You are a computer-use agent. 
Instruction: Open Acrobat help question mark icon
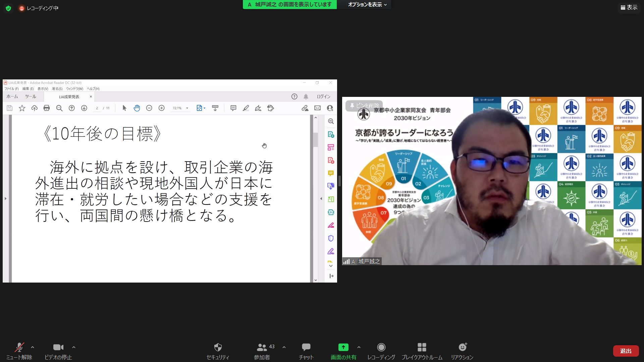[294, 97]
